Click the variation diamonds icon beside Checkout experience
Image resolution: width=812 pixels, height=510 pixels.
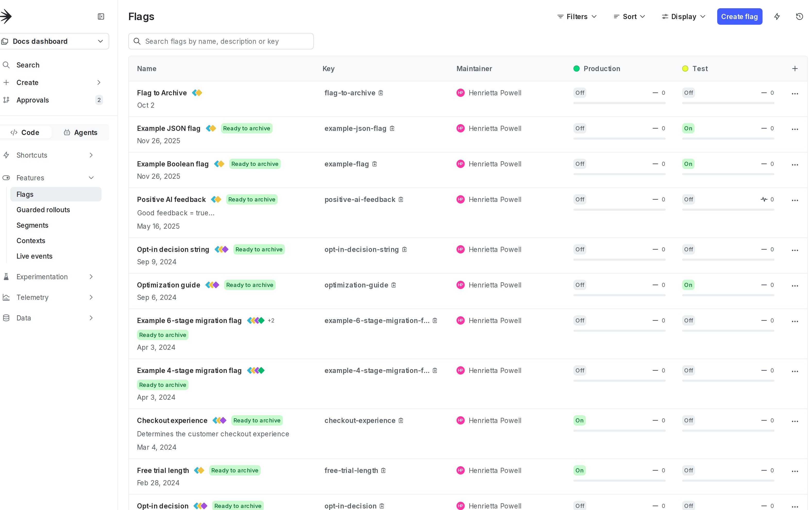(x=219, y=420)
